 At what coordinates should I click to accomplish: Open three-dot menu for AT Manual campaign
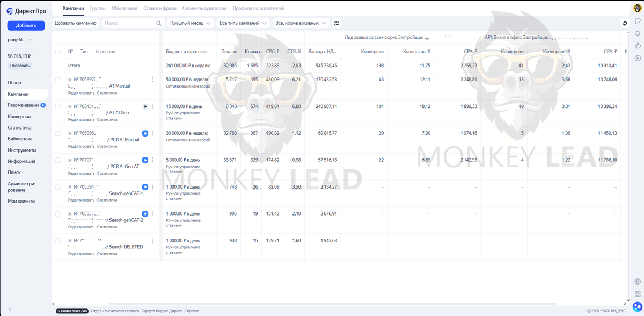coord(153,80)
